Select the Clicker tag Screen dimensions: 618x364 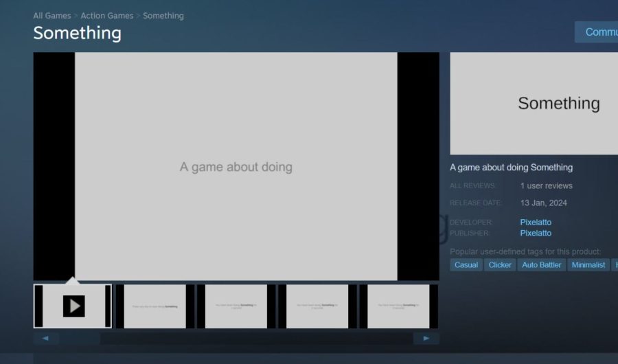click(500, 265)
